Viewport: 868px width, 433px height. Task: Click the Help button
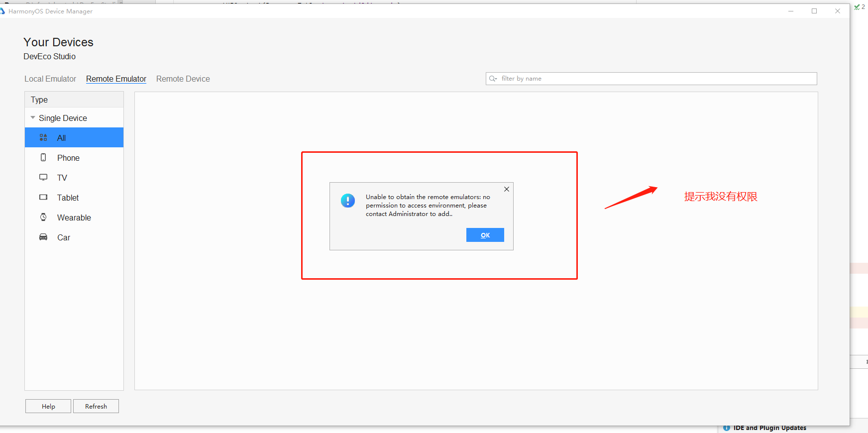[48, 406]
